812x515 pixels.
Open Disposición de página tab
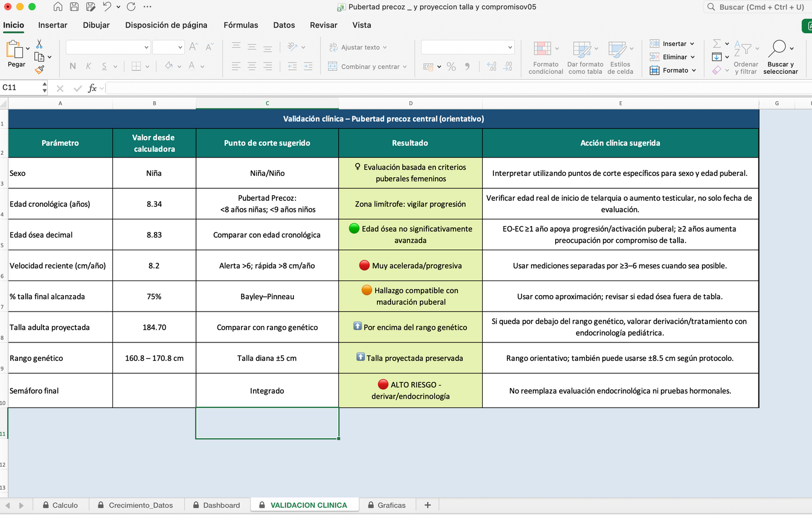click(x=166, y=25)
